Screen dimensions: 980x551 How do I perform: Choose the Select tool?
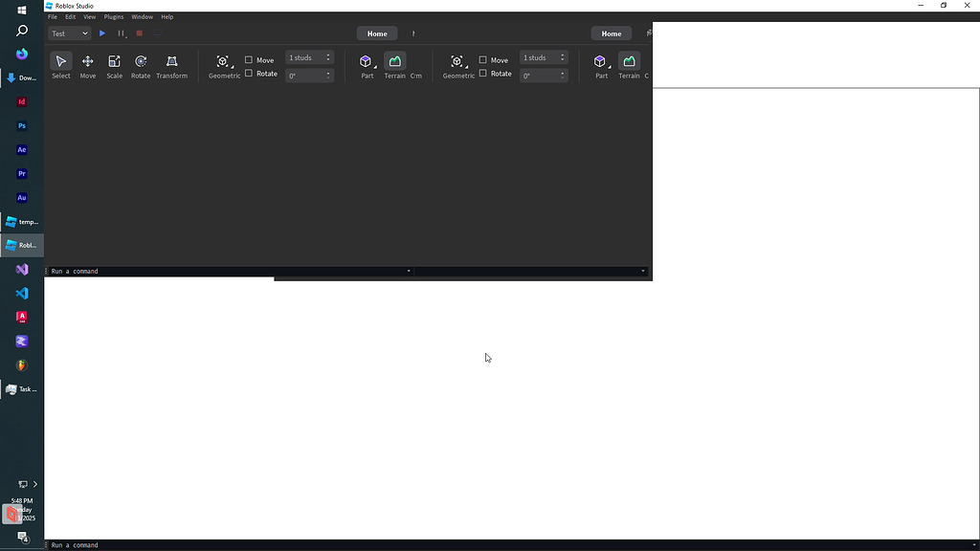(60, 63)
